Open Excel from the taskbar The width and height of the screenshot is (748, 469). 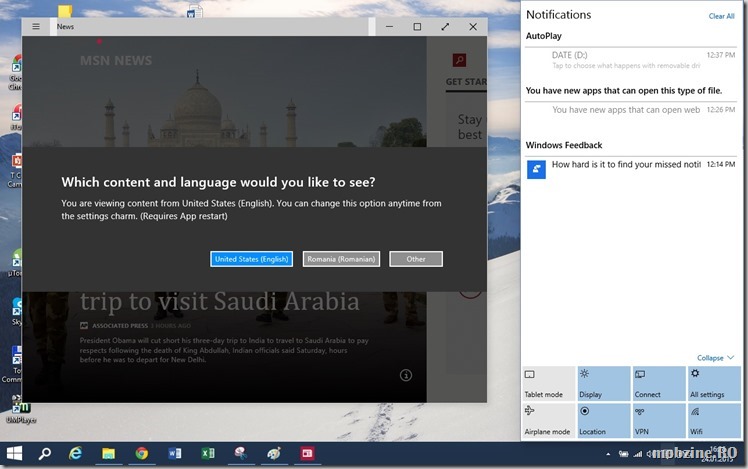pos(208,454)
